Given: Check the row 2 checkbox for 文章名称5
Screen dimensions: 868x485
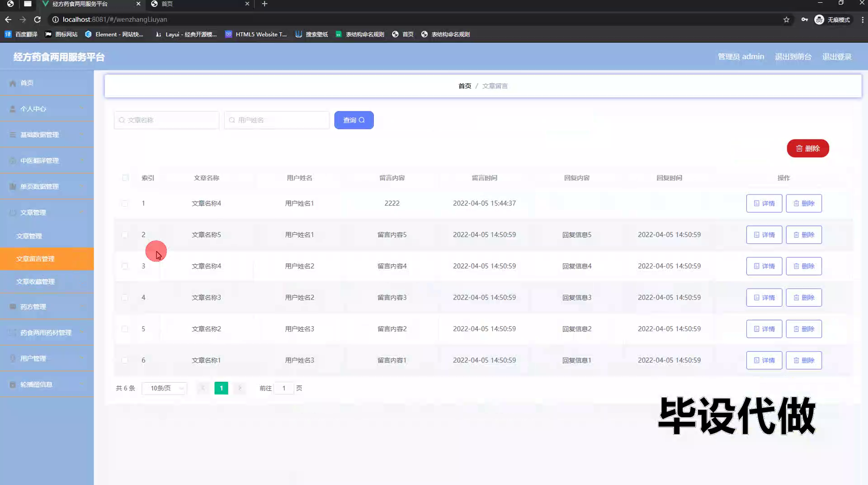Looking at the screenshot, I should pyautogui.click(x=125, y=235).
